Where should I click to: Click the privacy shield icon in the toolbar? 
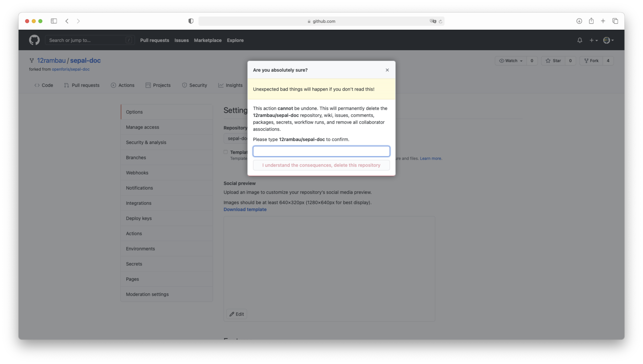[191, 21]
